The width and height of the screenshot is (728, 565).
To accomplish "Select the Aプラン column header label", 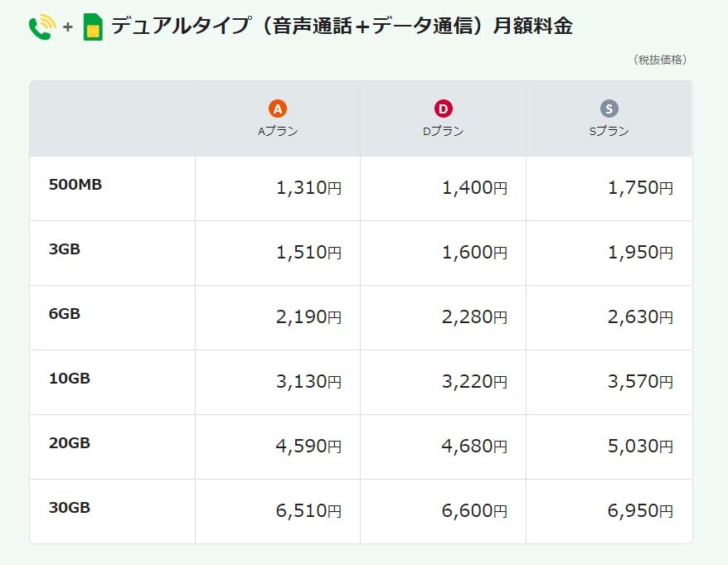I will [278, 131].
